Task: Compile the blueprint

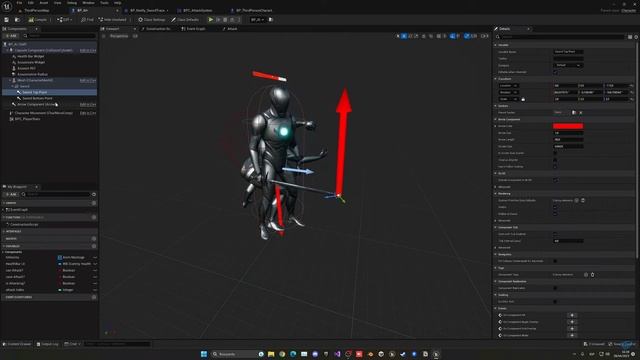Action: (38, 20)
